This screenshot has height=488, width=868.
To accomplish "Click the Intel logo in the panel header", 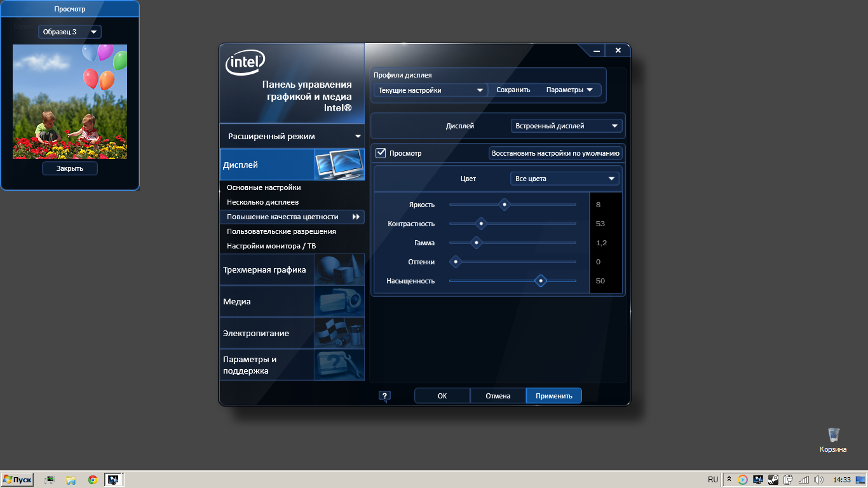I will 245,63.
